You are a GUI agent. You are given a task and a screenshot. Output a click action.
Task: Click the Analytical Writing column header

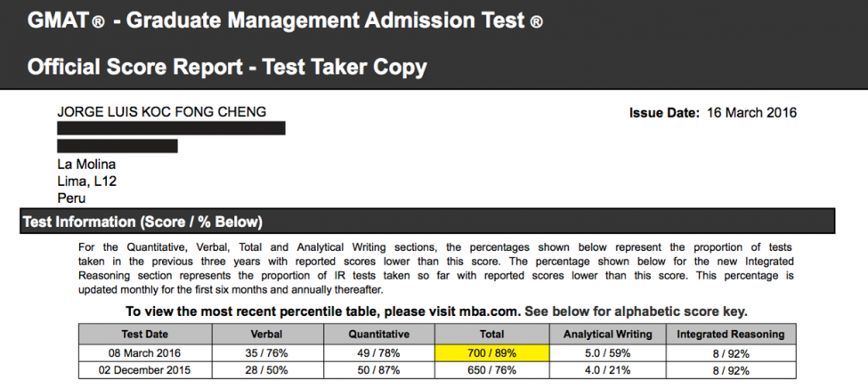[x=608, y=335]
